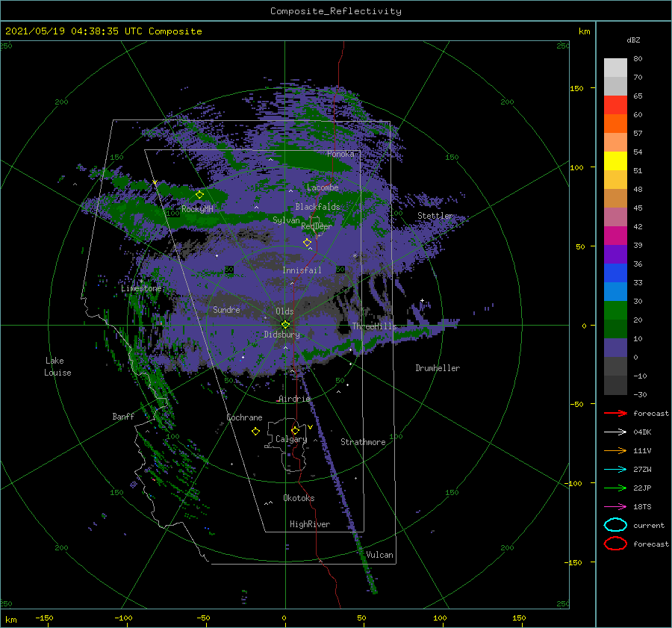Click the yellow diamond marker below RedDeer
Viewport: 672px width, 628px height.
(308, 243)
